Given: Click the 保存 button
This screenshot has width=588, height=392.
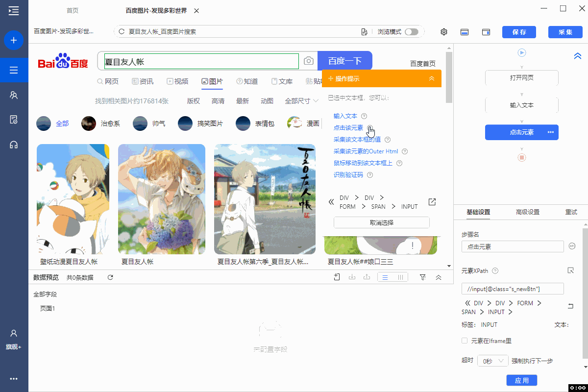Looking at the screenshot, I should 519,32.
